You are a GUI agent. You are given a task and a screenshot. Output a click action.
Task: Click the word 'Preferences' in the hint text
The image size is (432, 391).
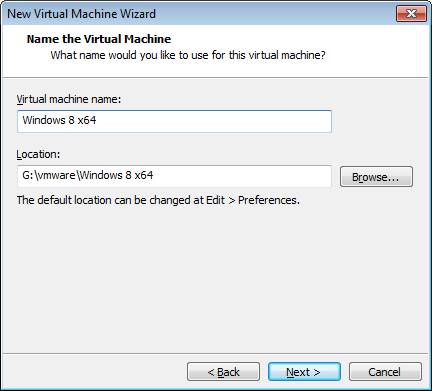(x=269, y=200)
